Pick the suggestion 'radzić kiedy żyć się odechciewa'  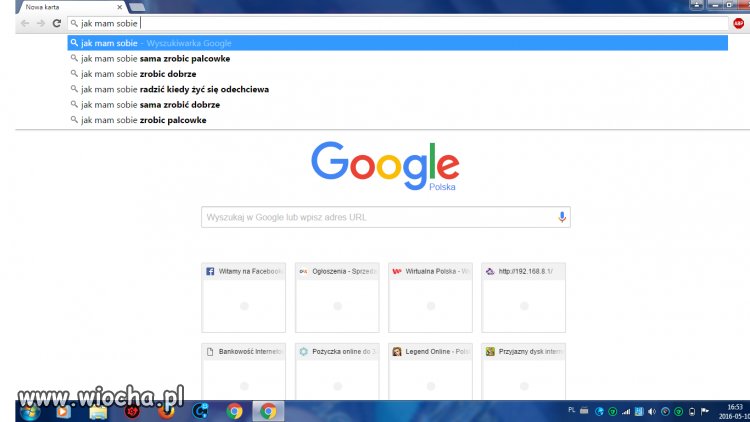pyautogui.click(x=397, y=89)
